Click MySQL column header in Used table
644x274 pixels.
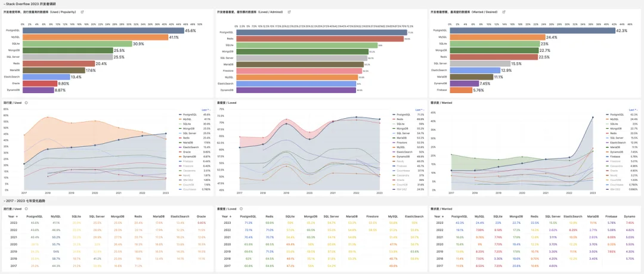coord(55,216)
